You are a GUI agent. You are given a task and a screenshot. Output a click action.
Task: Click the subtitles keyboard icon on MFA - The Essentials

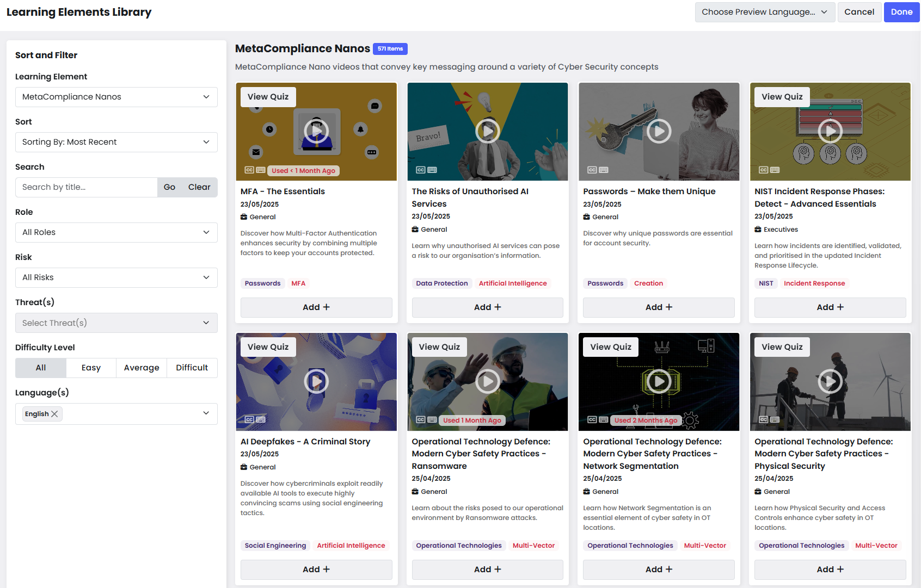tap(261, 170)
